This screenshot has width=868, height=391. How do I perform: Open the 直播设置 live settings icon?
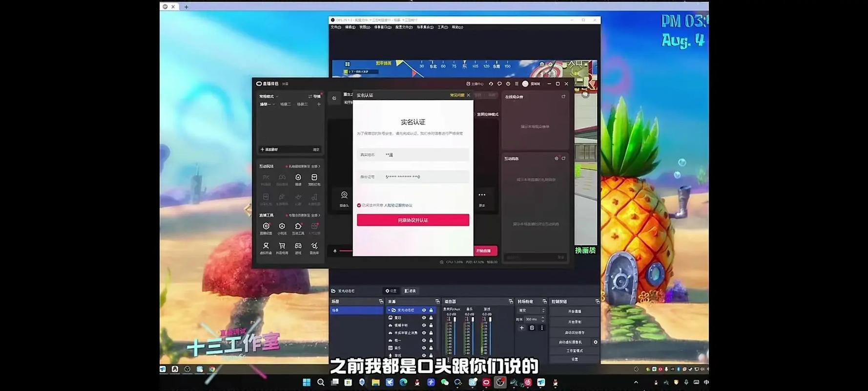(266, 226)
